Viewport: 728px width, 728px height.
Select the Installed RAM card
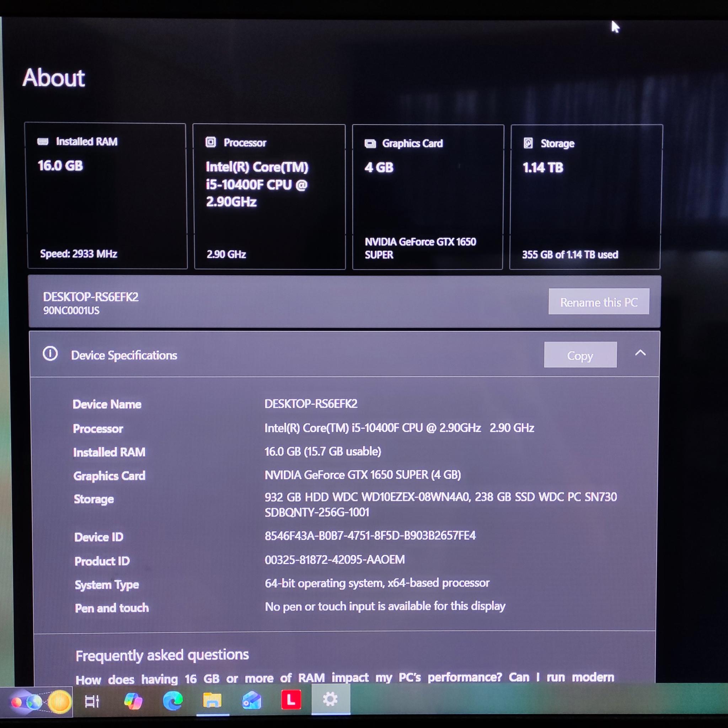point(106,196)
